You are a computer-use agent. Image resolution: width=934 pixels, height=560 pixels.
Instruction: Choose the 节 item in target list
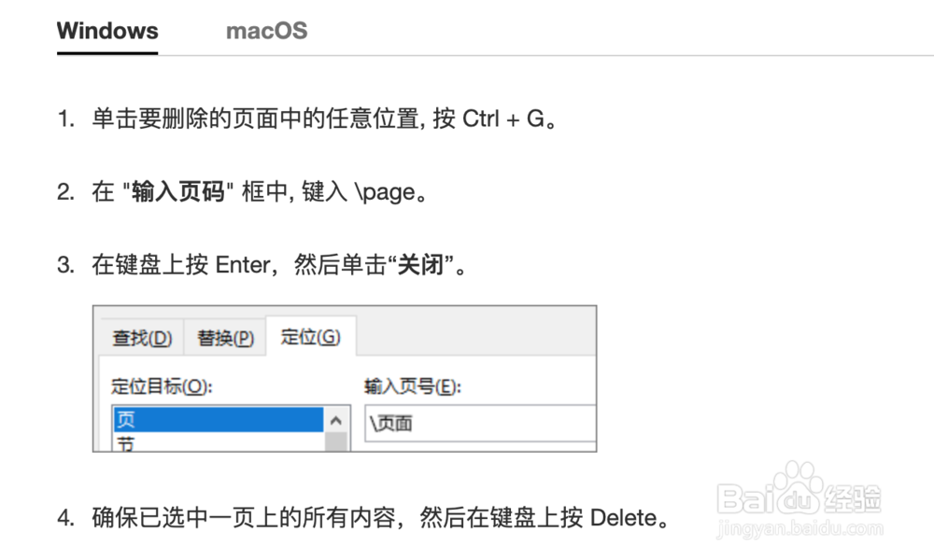[x=218, y=442]
